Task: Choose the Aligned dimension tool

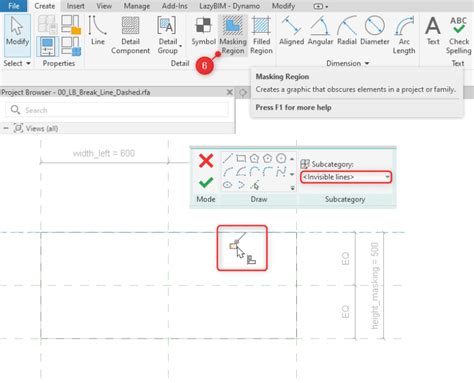Action: [x=291, y=31]
